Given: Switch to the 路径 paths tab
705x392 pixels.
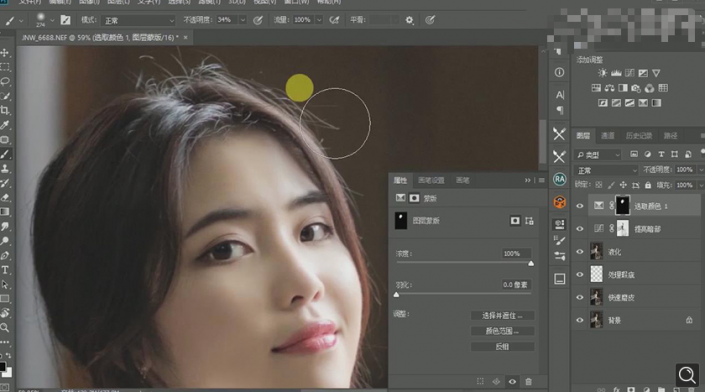Looking at the screenshot, I should pos(670,135).
